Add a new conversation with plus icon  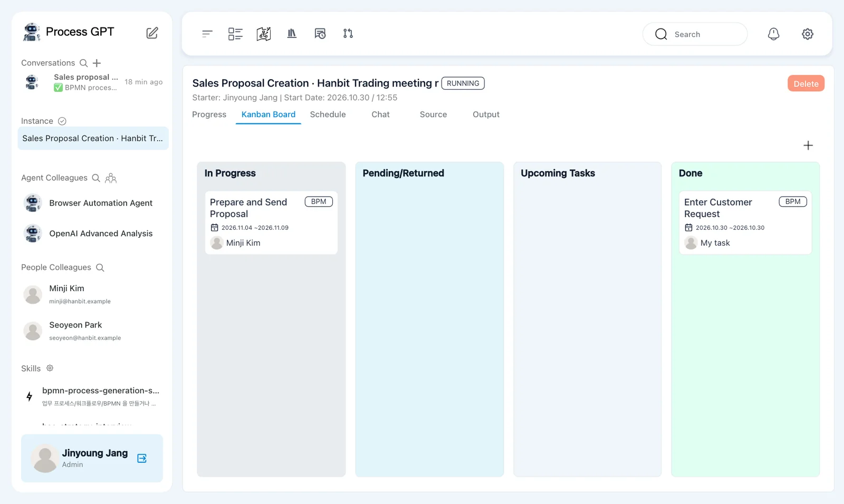pos(97,63)
